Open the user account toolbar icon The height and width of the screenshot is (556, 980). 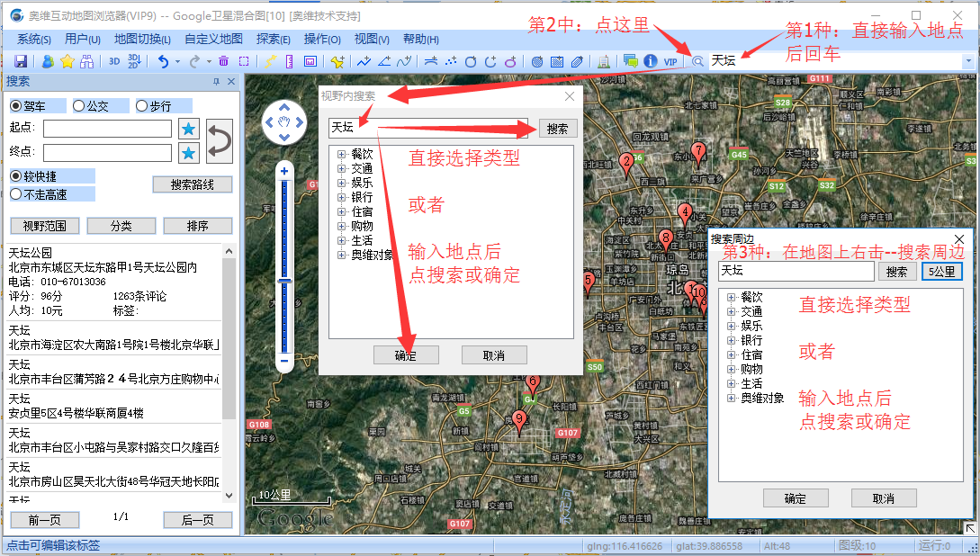pyautogui.click(x=48, y=61)
